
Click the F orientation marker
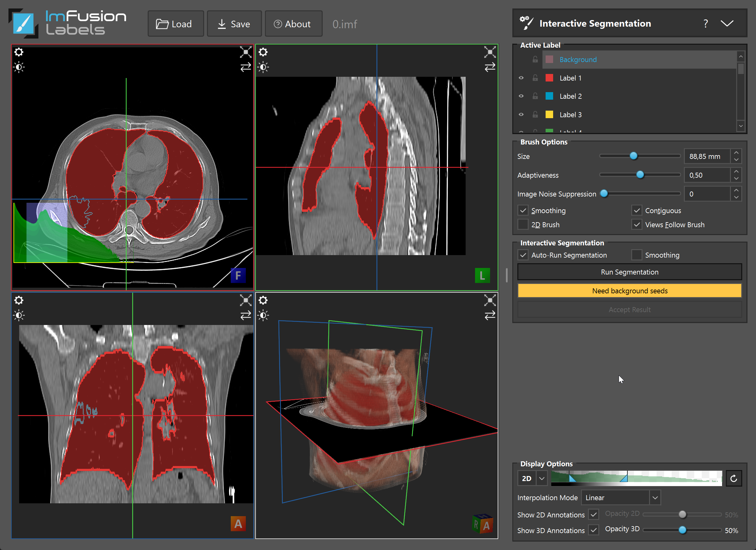(238, 275)
